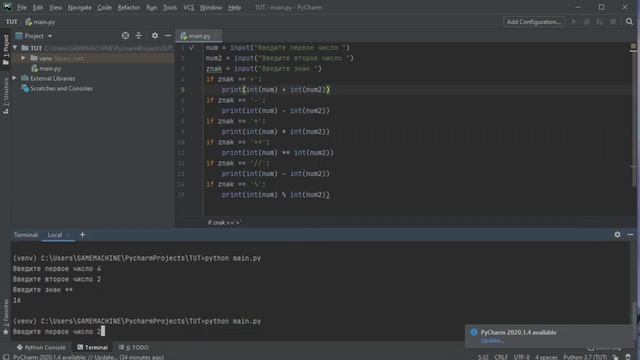This screenshot has height=360, width=640.
Task: Open the Tools menu
Action: [170, 7]
